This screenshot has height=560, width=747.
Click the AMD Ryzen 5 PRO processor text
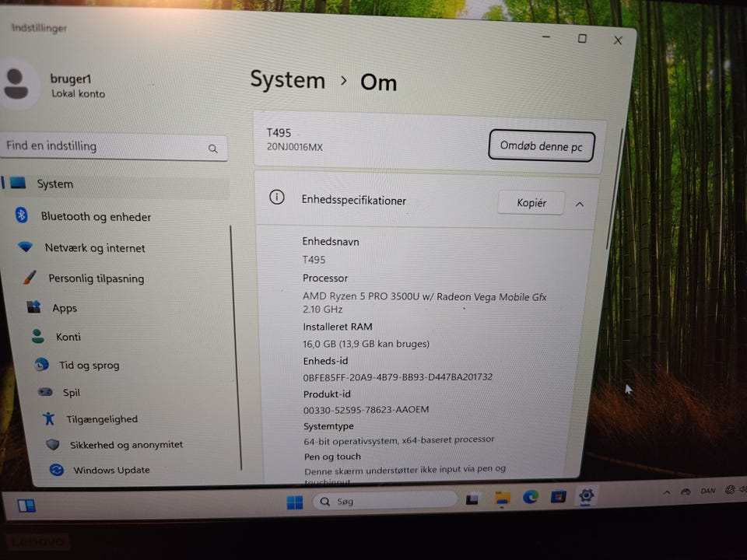425,303
